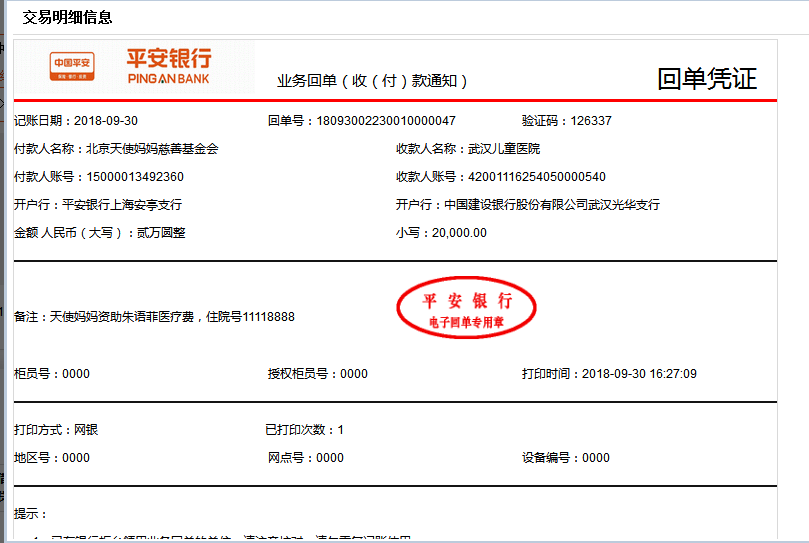Viewport: 809px width, 543px height.
Task: Click 地区号：0000 entry
Action: [x=52, y=458]
